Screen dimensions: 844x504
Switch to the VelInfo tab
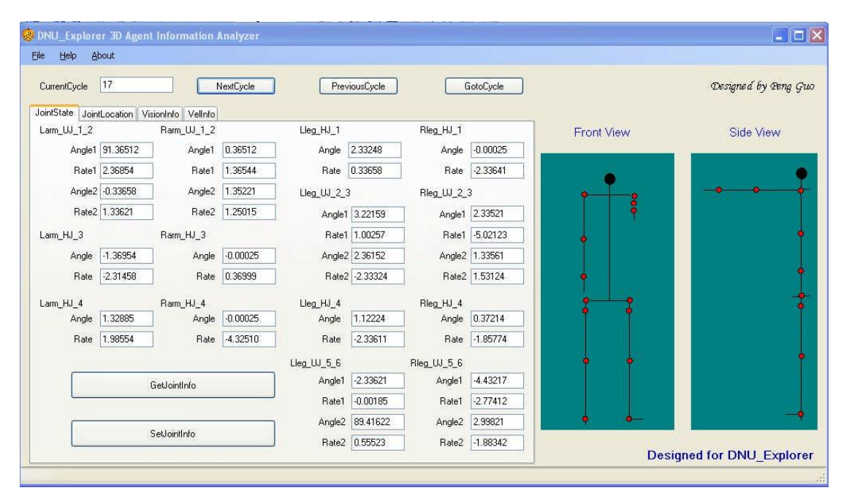pyautogui.click(x=201, y=114)
